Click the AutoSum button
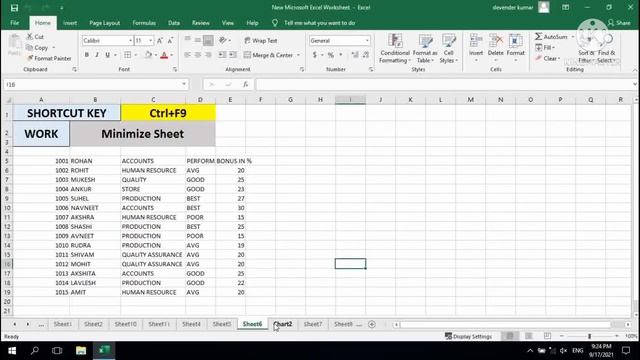 (x=551, y=37)
